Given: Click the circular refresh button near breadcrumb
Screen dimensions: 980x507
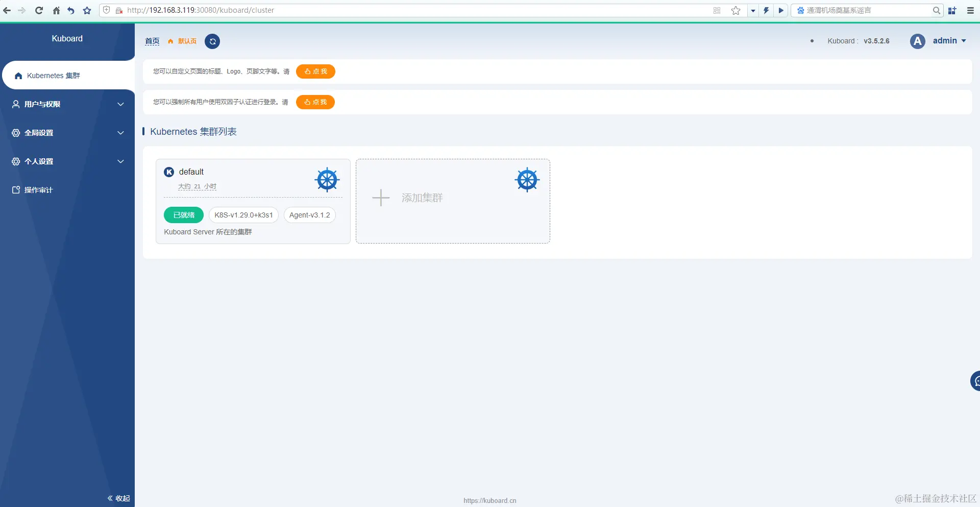Looking at the screenshot, I should pyautogui.click(x=212, y=41).
